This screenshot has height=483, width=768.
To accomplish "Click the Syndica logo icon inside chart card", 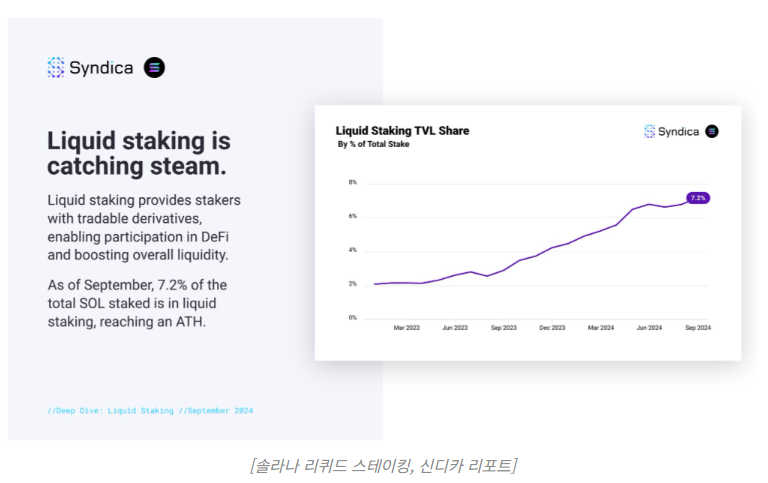I will 649,131.
